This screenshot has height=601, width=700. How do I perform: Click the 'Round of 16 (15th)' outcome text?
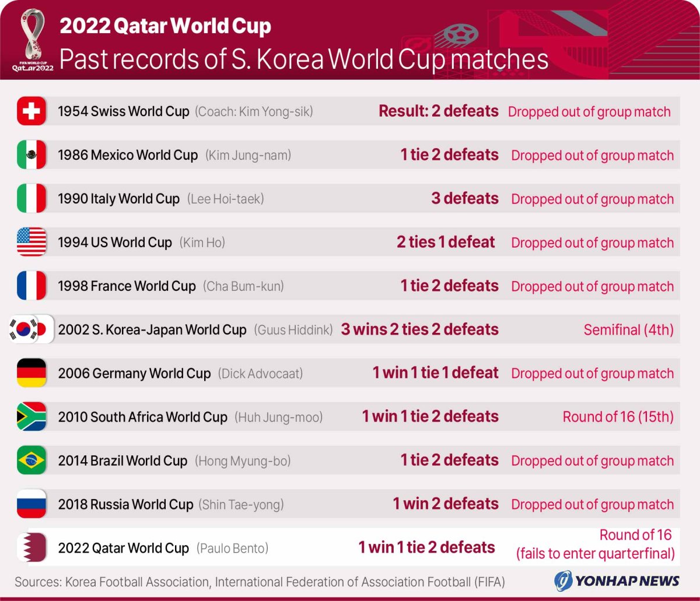point(618,417)
